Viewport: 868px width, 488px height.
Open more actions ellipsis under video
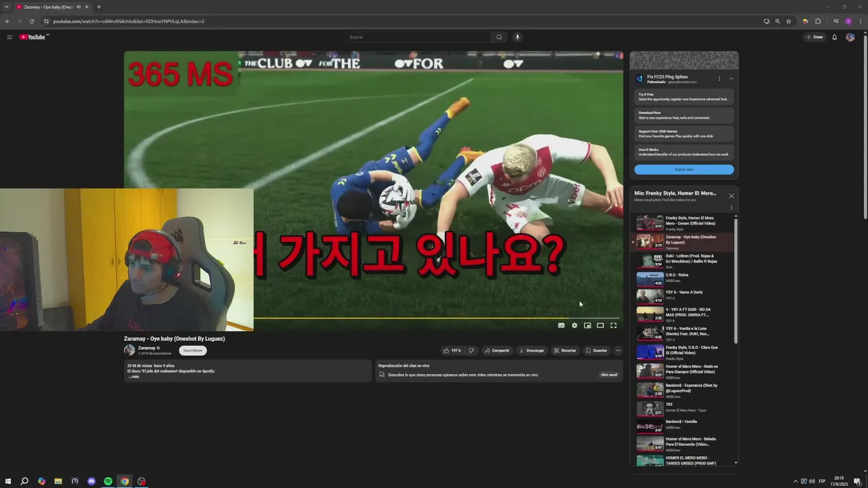pos(618,350)
